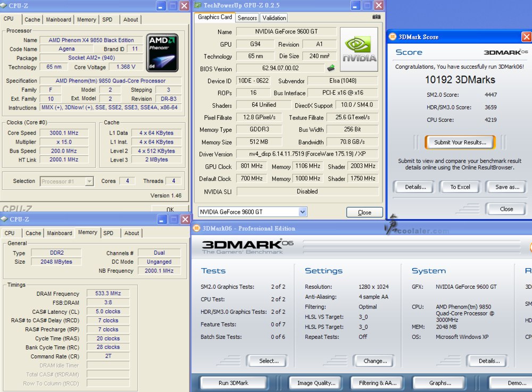Open Filtering & AA settings

tap(378, 383)
